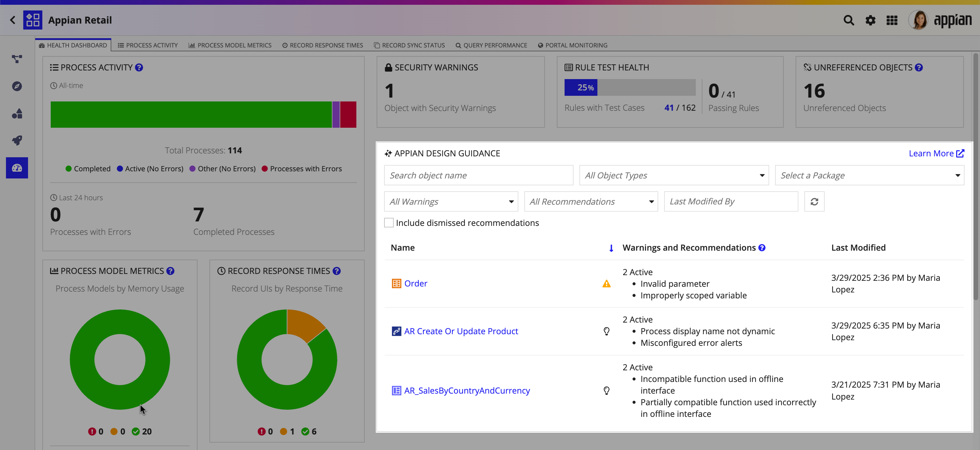
Task: Switch to the Process Activity tab
Action: click(x=148, y=45)
